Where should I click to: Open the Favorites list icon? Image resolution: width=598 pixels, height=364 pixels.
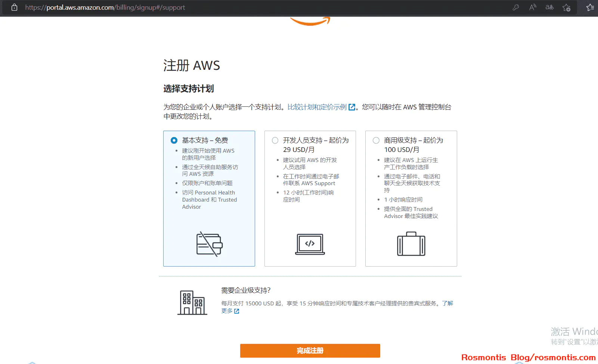tap(590, 7)
